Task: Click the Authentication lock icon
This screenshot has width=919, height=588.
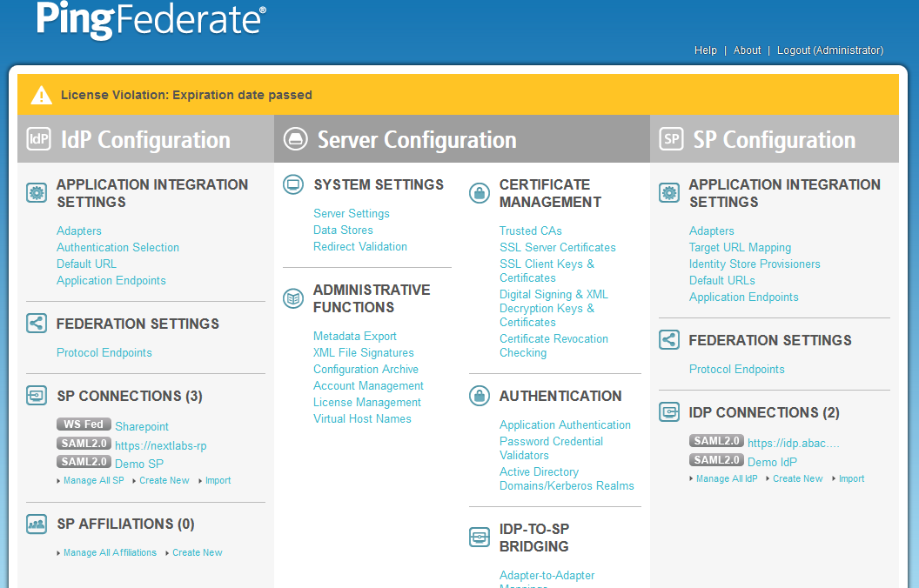Action: pos(480,396)
